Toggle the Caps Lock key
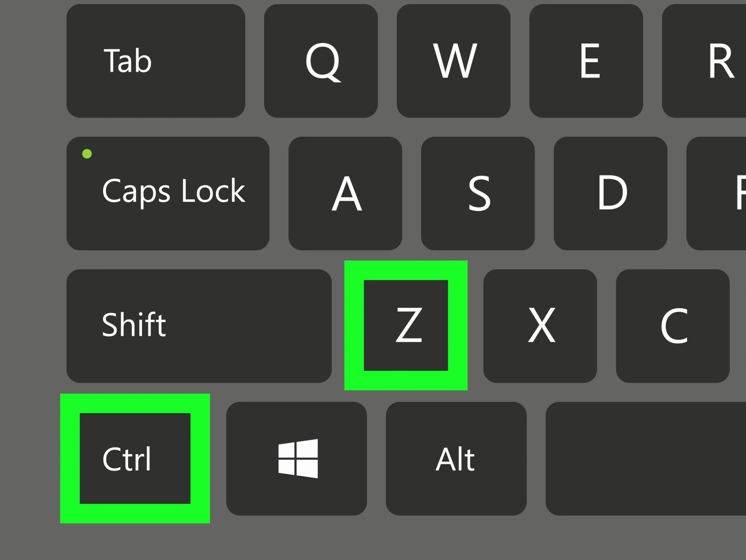 [168, 193]
